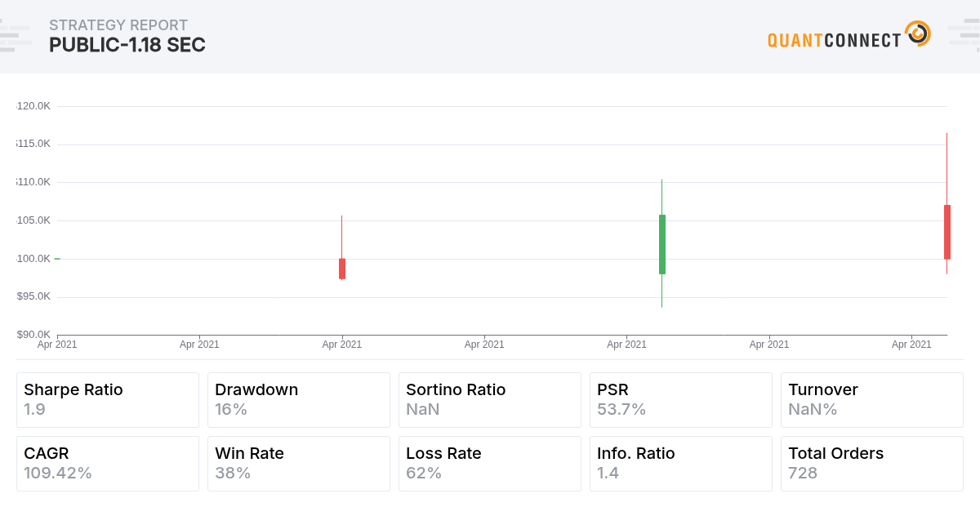
Task: Click the Info. Ratio label
Action: tap(636, 454)
